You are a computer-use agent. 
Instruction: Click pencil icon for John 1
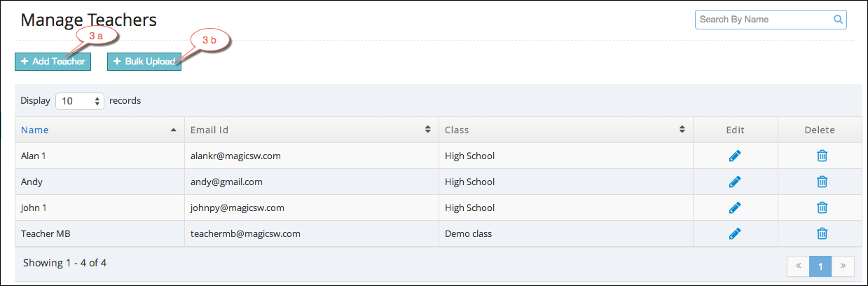pyautogui.click(x=735, y=207)
